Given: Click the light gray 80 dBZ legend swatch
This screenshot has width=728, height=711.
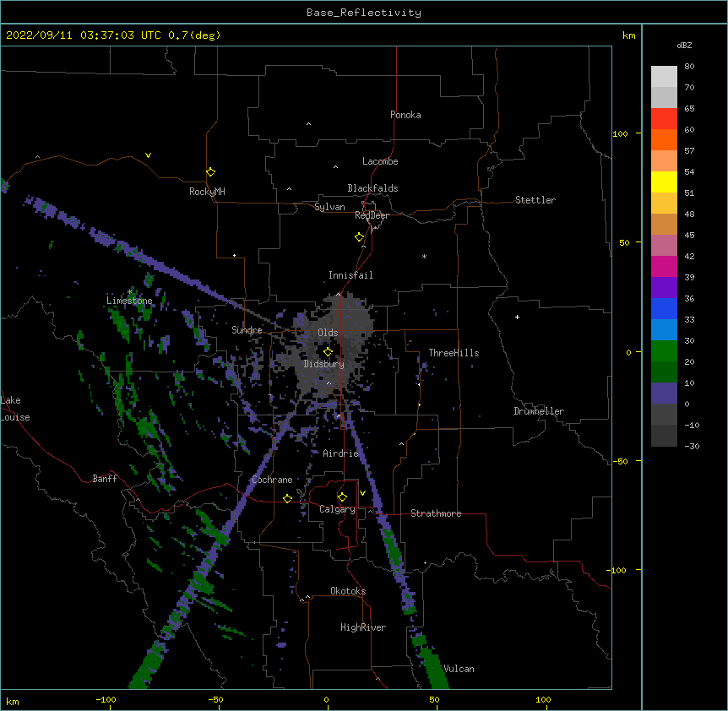Looking at the screenshot, I should tap(664, 77).
